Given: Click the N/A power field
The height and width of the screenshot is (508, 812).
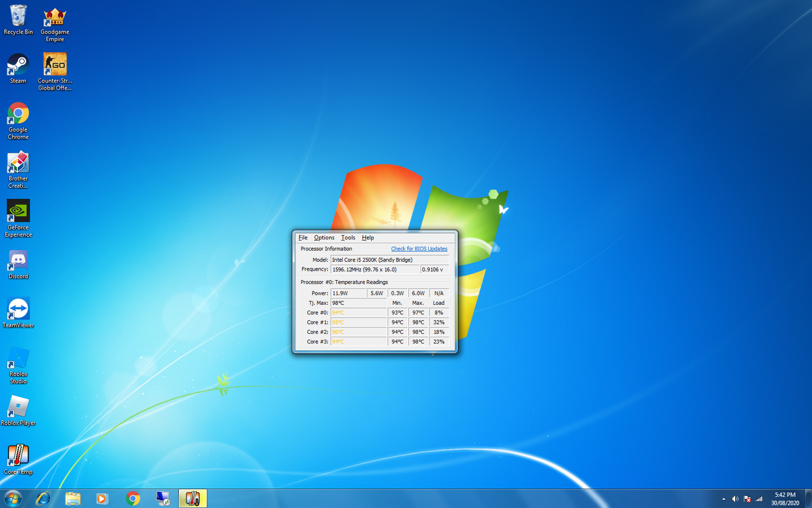Looking at the screenshot, I should tap(439, 293).
